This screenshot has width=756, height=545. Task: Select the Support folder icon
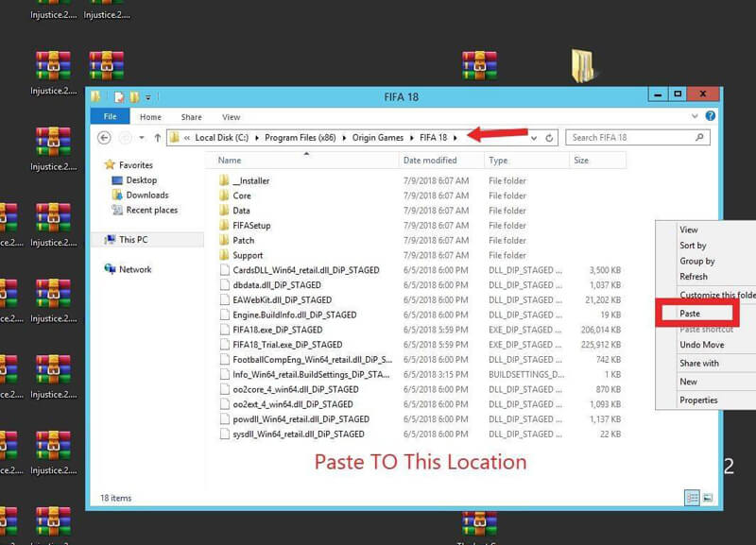pos(224,255)
